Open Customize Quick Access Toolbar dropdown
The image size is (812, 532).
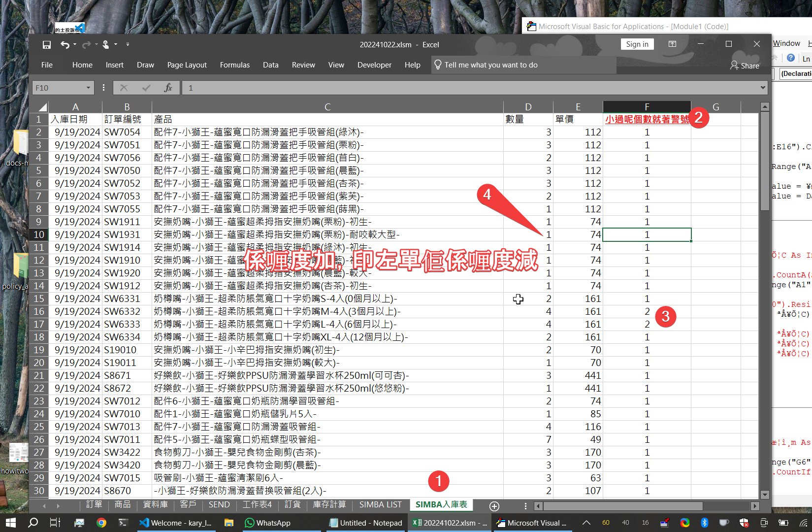click(x=128, y=44)
